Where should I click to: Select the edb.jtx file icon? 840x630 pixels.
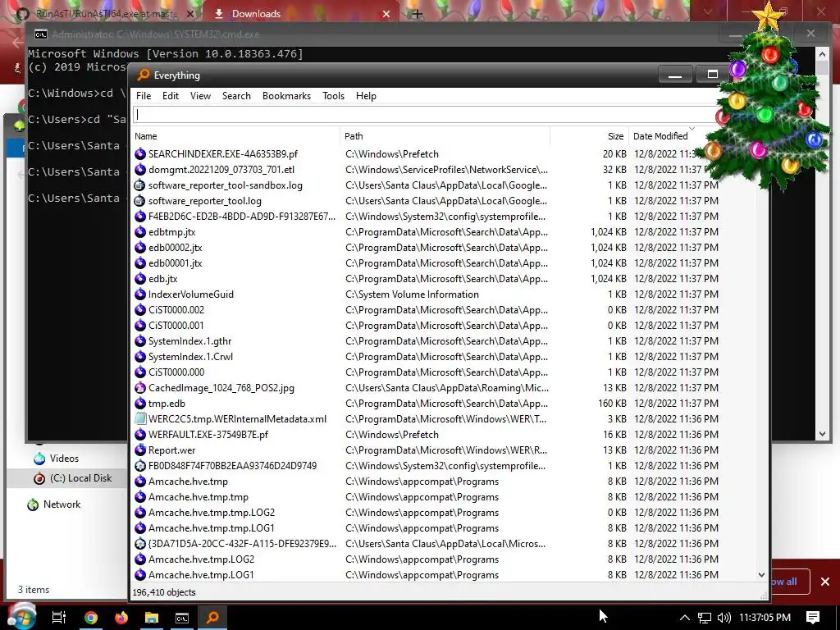coord(139,279)
